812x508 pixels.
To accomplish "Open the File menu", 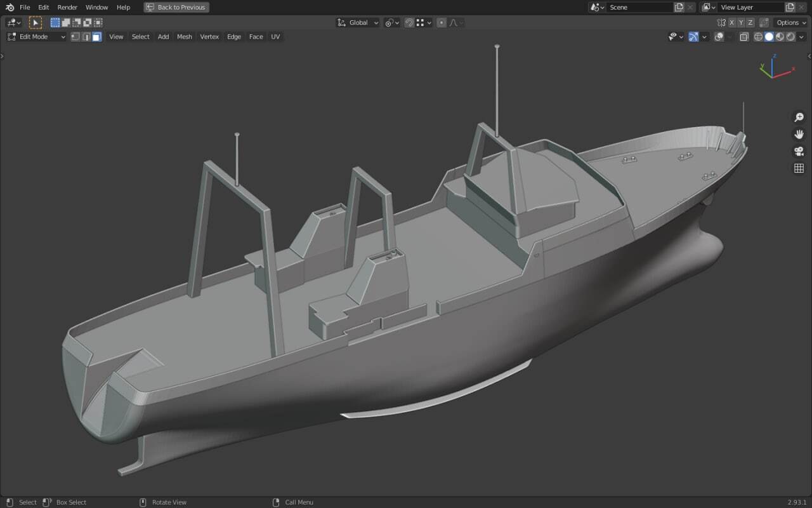I will (x=25, y=7).
